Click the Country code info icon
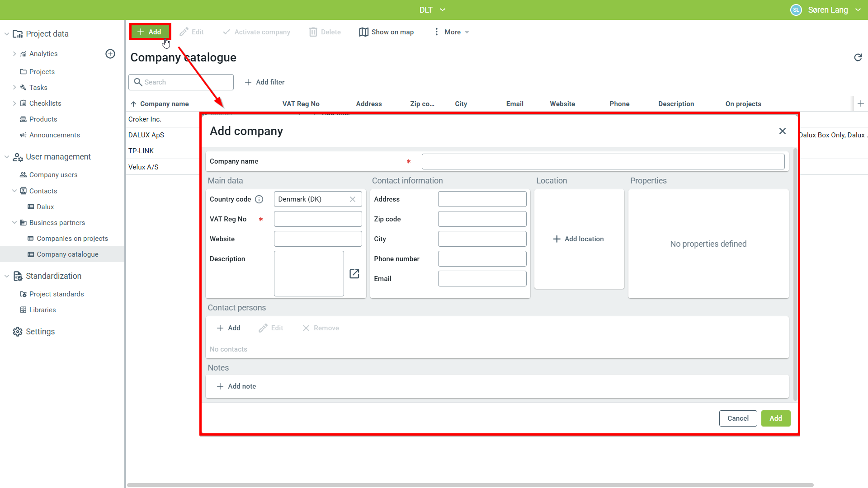 click(x=259, y=199)
